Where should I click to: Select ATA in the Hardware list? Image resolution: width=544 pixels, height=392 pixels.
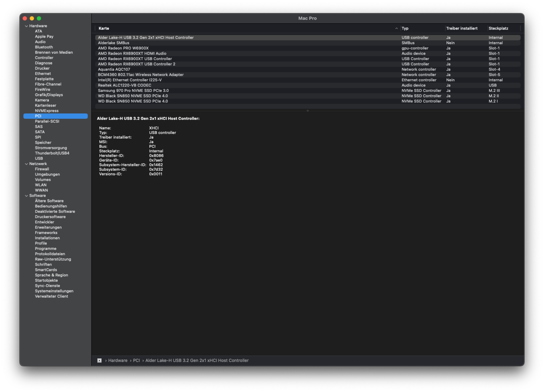click(39, 31)
